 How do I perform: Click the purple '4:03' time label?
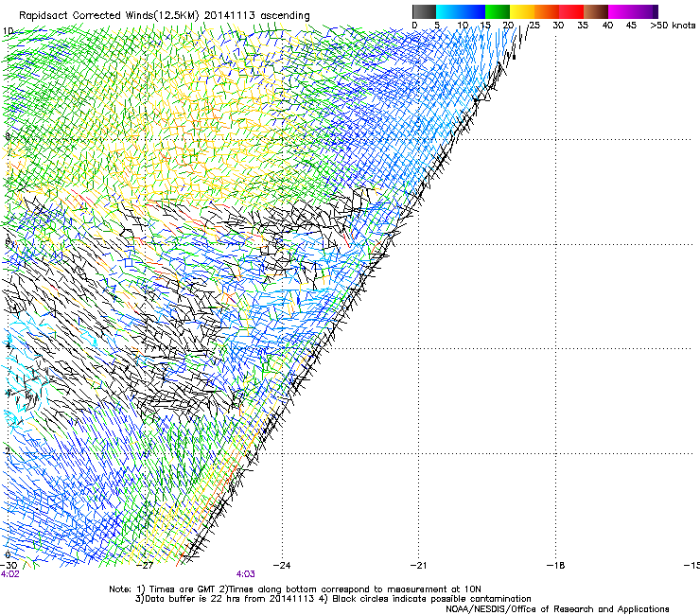(x=246, y=574)
